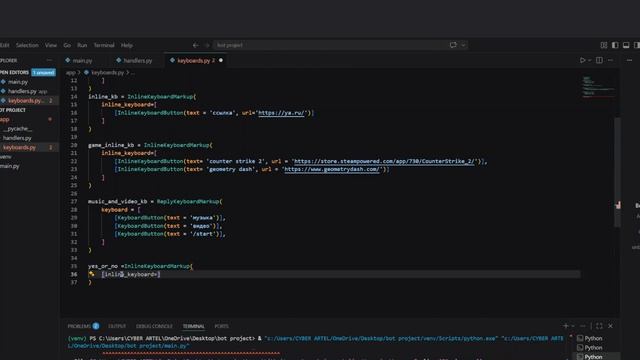Click the editor vertical scrollbar
Image resolution: width=640 pixels, height=360 pixels.
click(618, 171)
